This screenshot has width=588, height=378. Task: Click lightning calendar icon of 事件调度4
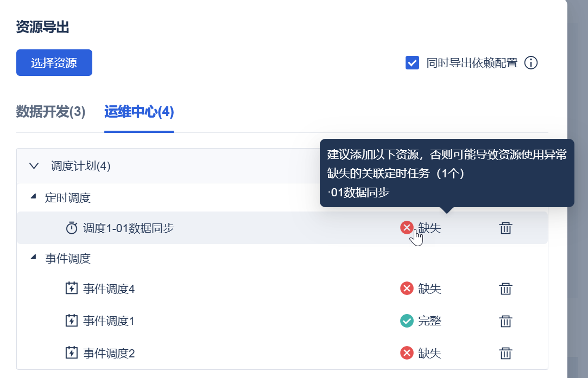click(x=72, y=289)
